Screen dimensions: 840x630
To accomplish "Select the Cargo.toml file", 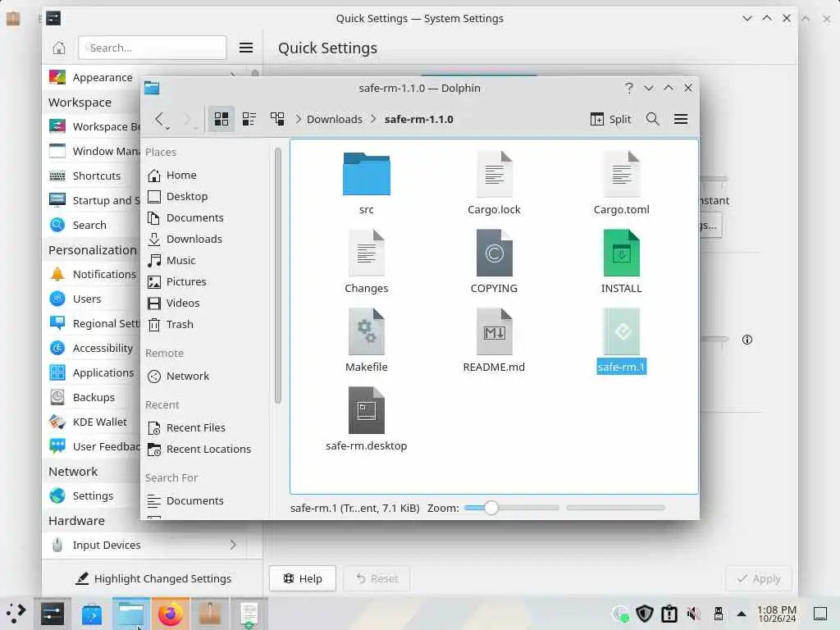I will coord(622,183).
